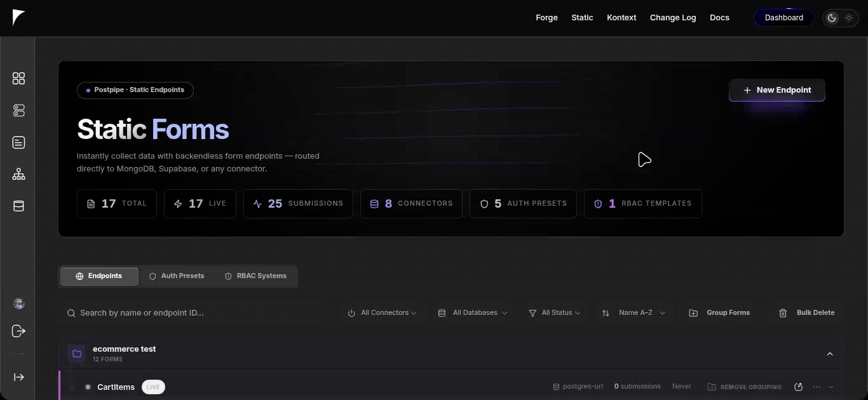The height and width of the screenshot is (400, 868).
Task: Open the toggles-style icon in the sidebar
Action: [x=18, y=110]
